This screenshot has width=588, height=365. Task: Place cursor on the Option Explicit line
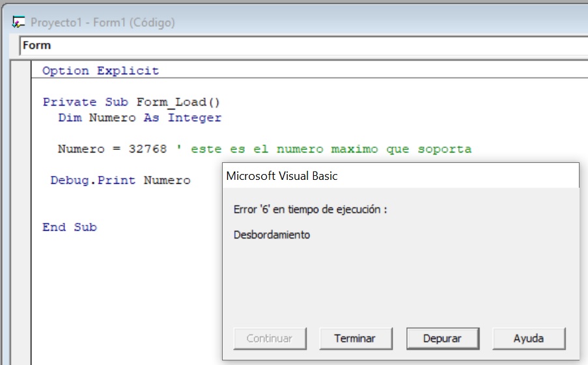point(100,71)
